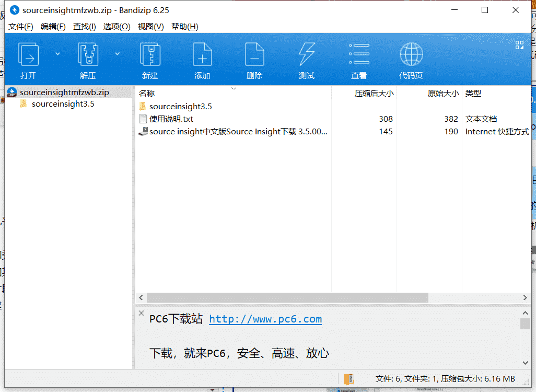Click the file list scroll-left arrow
The width and height of the screenshot is (536, 392).
point(141,298)
